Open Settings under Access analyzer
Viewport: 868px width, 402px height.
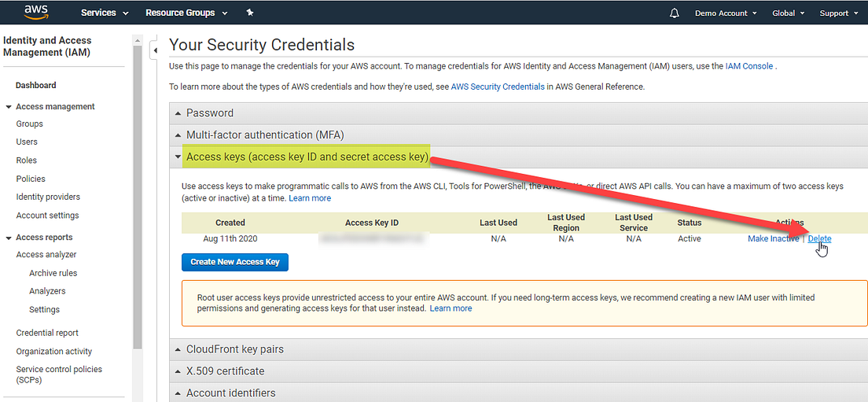pyautogui.click(x=44, y=309)
